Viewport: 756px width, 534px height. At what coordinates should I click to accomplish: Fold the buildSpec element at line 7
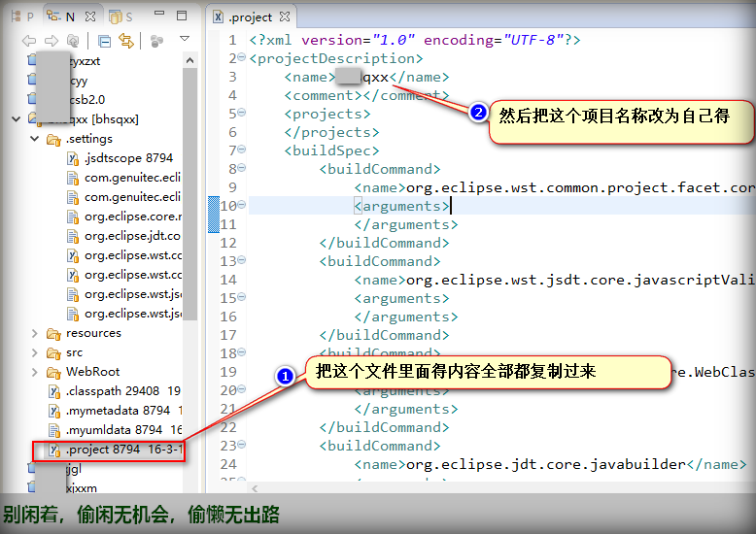pos(242,150)
